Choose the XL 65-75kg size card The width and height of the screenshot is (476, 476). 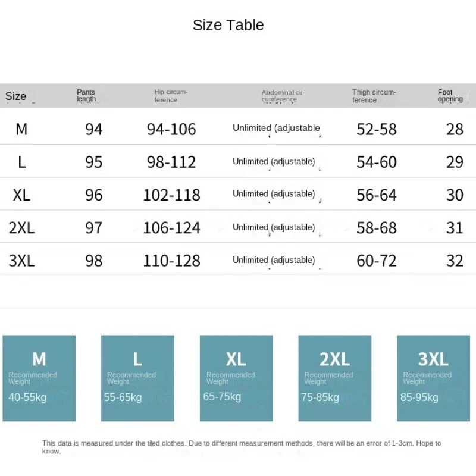click(236, 378)
